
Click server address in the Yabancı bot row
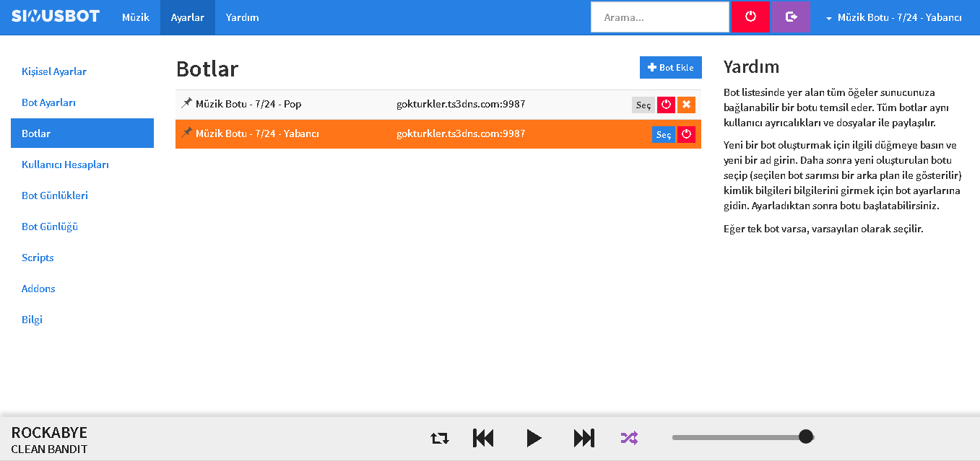[461, 133]
